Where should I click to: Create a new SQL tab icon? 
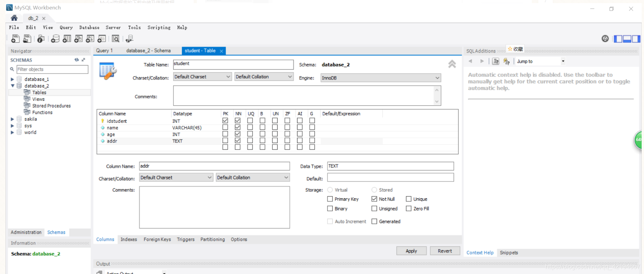pos(15,39)
